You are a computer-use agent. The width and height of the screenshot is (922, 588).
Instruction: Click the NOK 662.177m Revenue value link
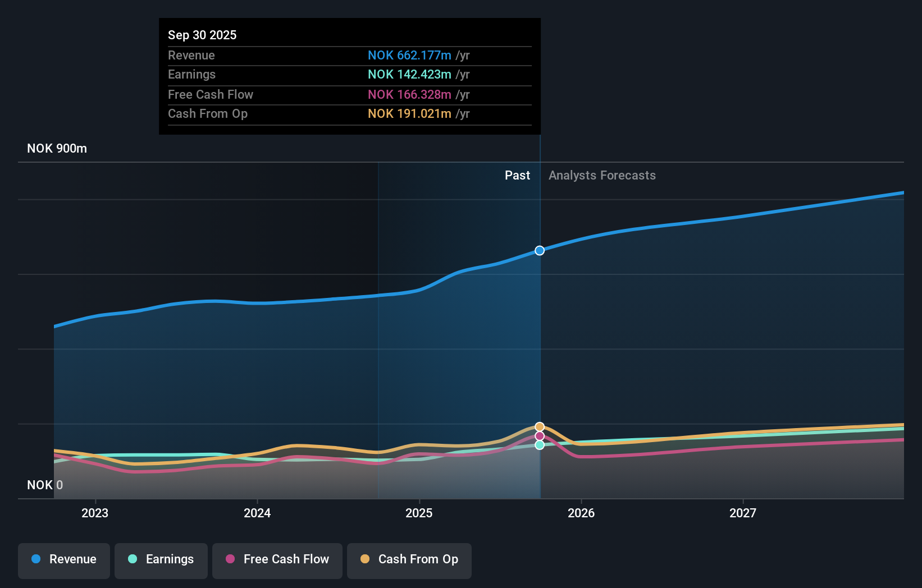[x=410, y=56]
